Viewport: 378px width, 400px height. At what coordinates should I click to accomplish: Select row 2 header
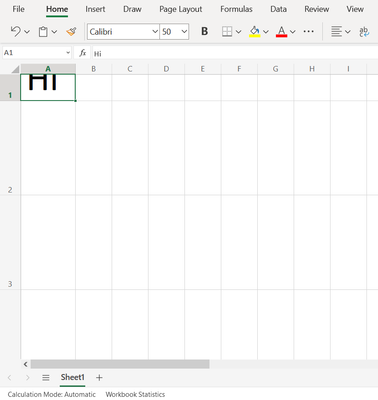point(10,148)
